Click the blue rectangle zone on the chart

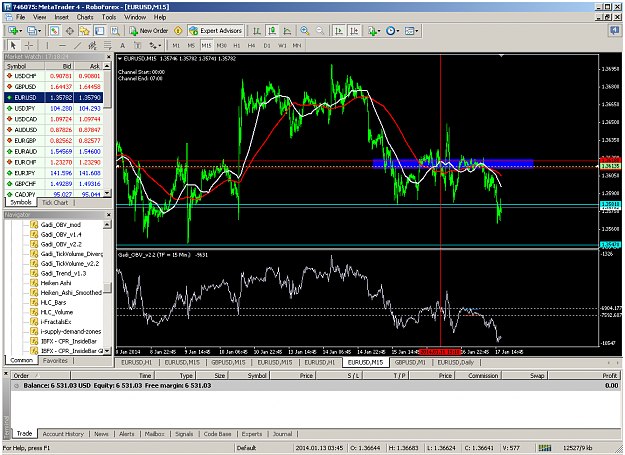(x=453, y=163)
